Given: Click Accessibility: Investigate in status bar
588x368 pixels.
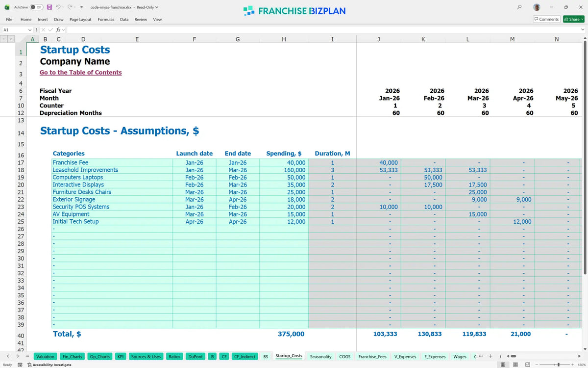Looking at the screenshot, I should click(49, 365).
